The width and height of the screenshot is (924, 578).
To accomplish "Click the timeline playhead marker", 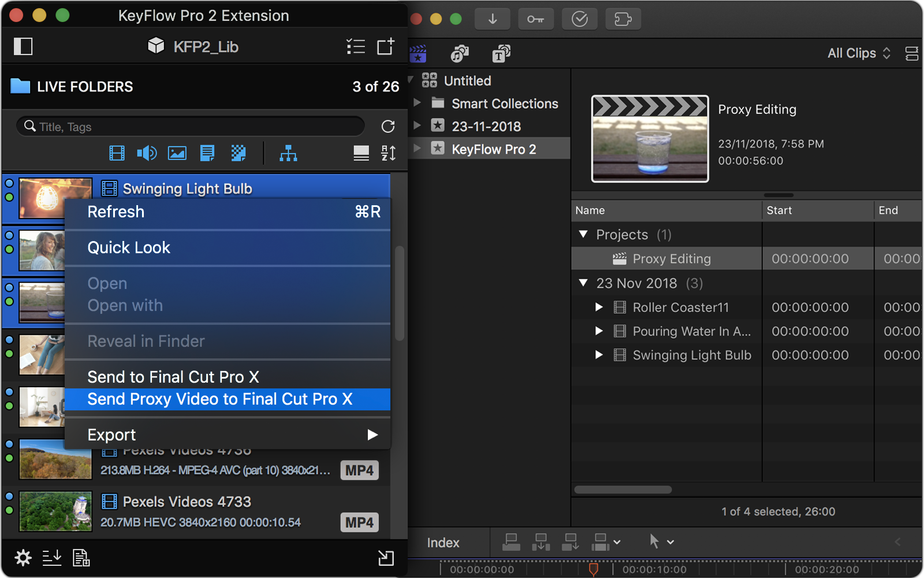I will [x=593, y=569].
